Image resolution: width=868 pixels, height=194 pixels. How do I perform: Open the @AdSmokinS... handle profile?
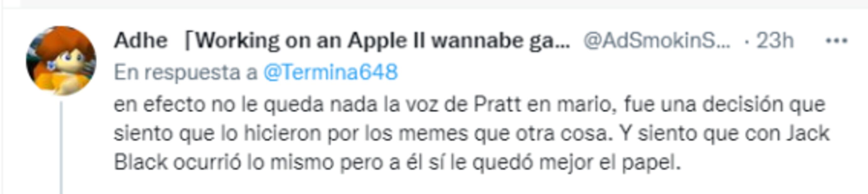(657, 41)
